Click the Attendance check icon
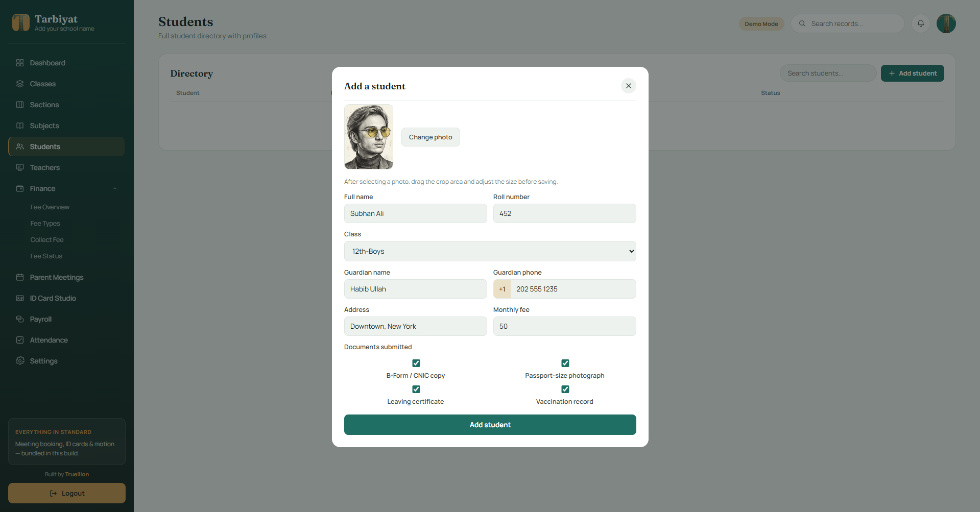This screenshot has height=512, width=980. [x=20, y=340]
